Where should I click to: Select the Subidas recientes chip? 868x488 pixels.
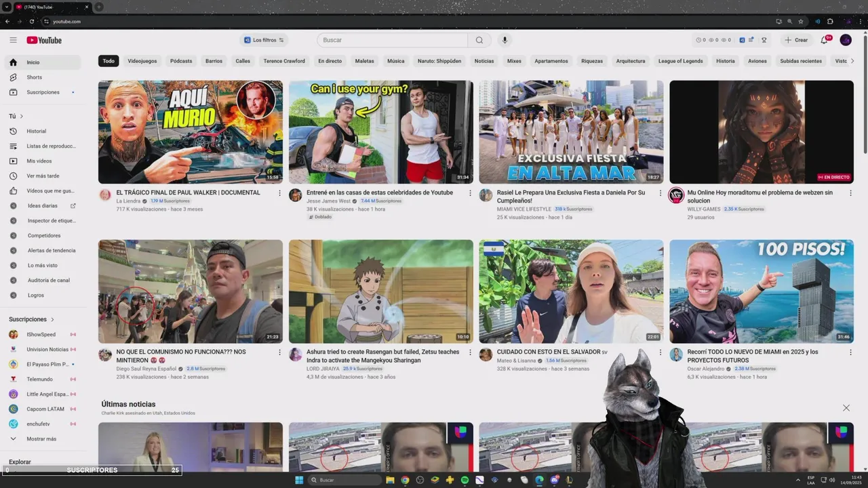point(801,61)
